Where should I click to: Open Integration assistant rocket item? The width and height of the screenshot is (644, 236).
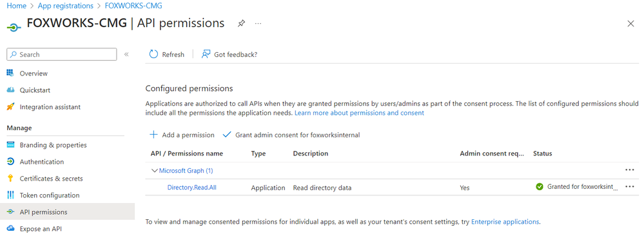44,107
